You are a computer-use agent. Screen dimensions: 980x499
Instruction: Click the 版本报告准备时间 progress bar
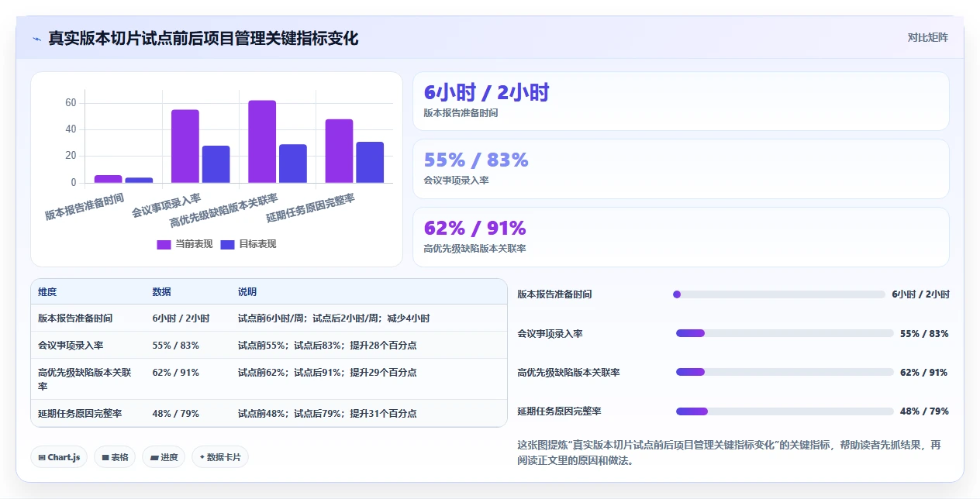tap(779, 294)
